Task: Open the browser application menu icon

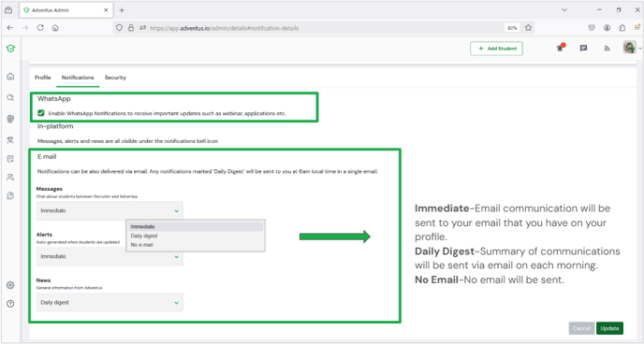Action: tap(637, 27)
